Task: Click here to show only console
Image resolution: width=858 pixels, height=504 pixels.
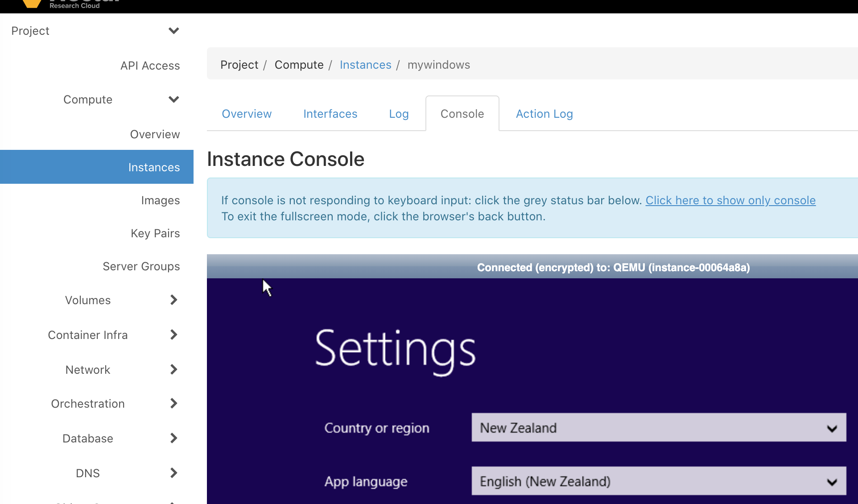Action: point(730,200)
